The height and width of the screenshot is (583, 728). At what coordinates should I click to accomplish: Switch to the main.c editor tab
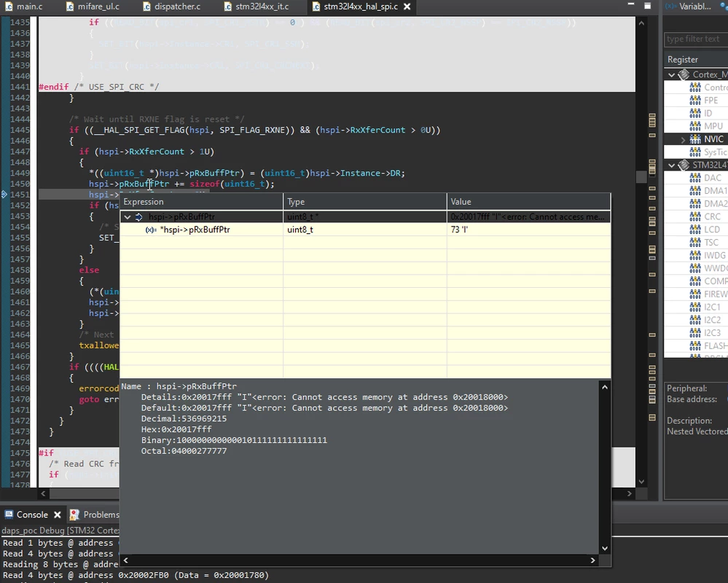tap(24, 7)
